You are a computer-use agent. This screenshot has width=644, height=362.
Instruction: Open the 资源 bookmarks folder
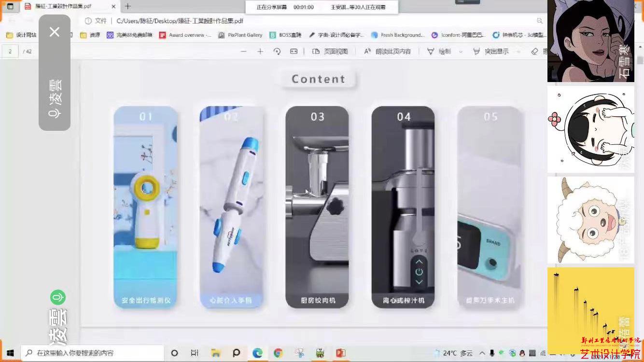pos(90,35)
